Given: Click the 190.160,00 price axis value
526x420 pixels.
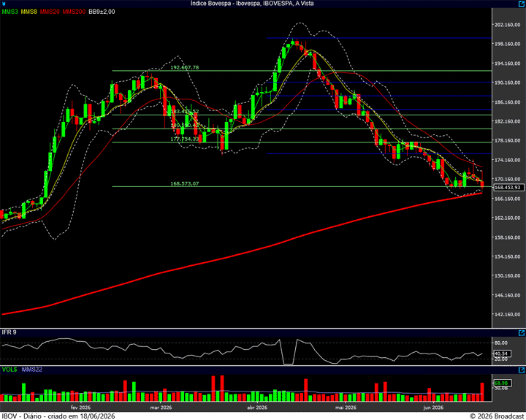Looking at the screenshot, I should pyautogui.click(x=507, y=83).
